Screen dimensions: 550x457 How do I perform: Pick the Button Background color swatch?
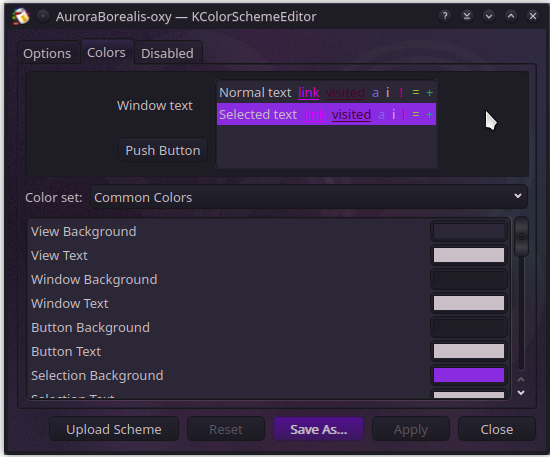(x=469, y=327)
